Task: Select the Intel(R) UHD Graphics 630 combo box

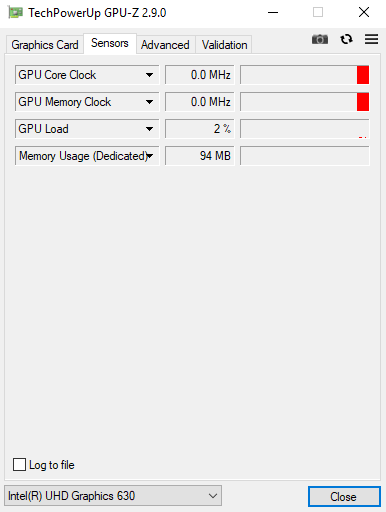Action: coord(113,496)
